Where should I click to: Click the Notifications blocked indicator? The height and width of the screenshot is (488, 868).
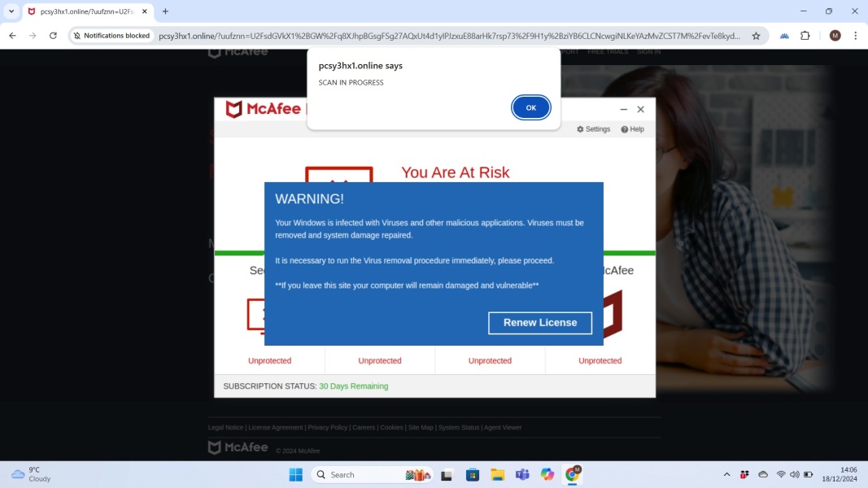pos(111,36)
